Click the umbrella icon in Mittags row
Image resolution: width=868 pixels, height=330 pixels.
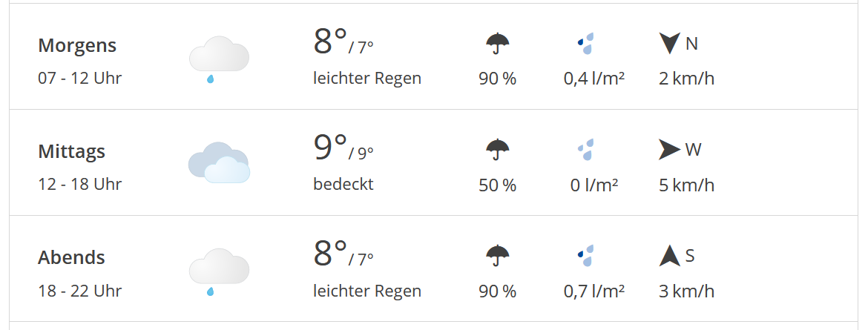coord(497,150)
